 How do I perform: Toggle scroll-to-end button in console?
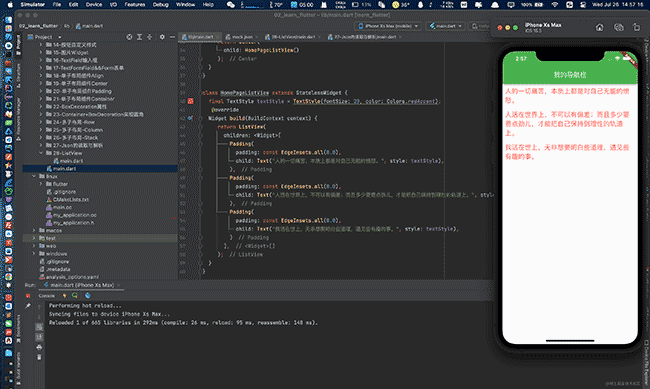pyautogui.click(x=39, y=337)
